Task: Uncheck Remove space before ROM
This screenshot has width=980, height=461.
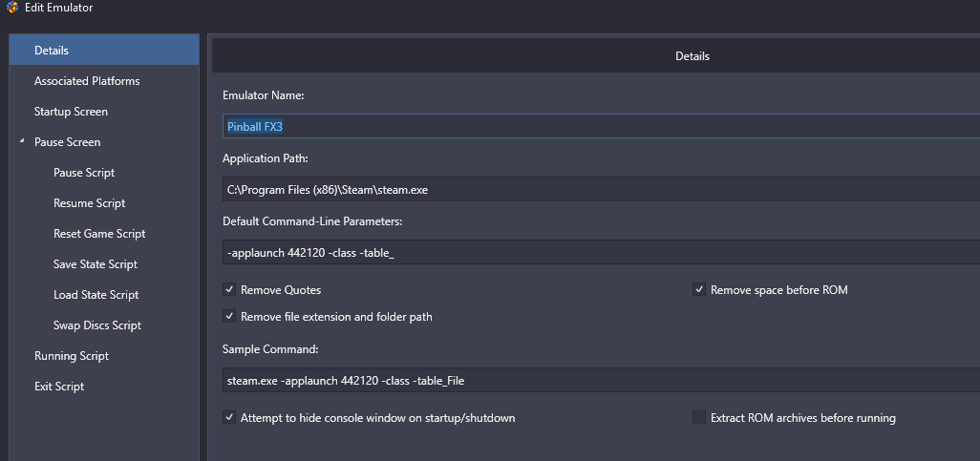Action: coord(699,290)
